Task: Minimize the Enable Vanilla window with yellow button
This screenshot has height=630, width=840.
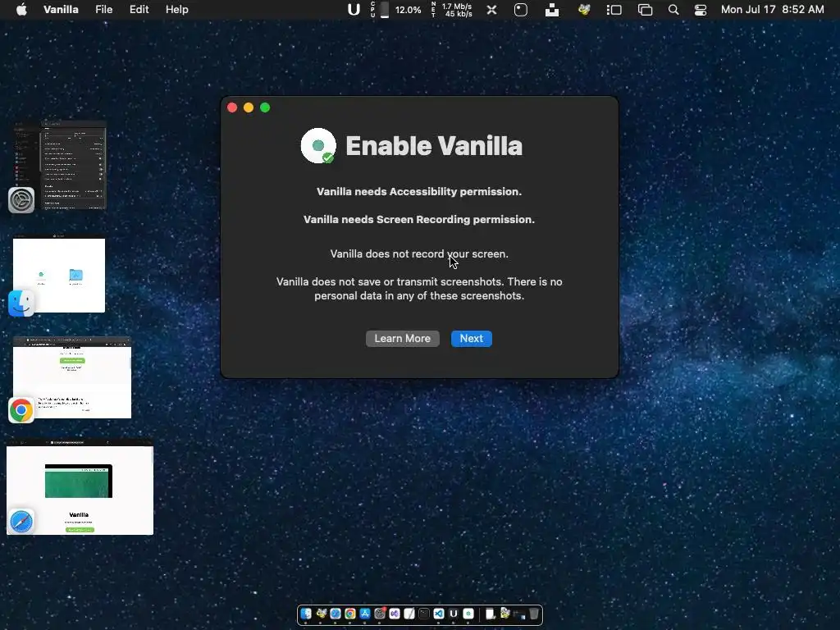Action: pos(249,107)
